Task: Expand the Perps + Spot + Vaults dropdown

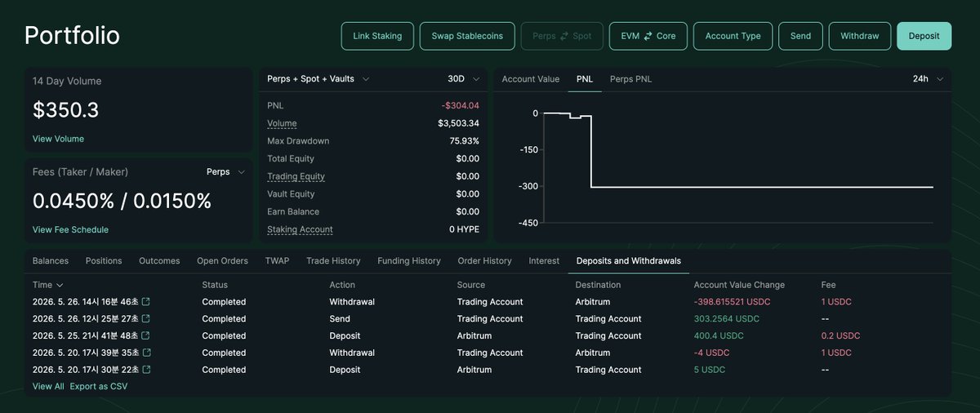Action: 318,79
